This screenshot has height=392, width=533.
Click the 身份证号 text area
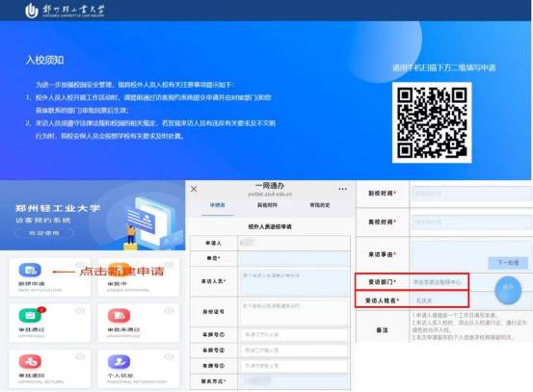tap(294, 311)
